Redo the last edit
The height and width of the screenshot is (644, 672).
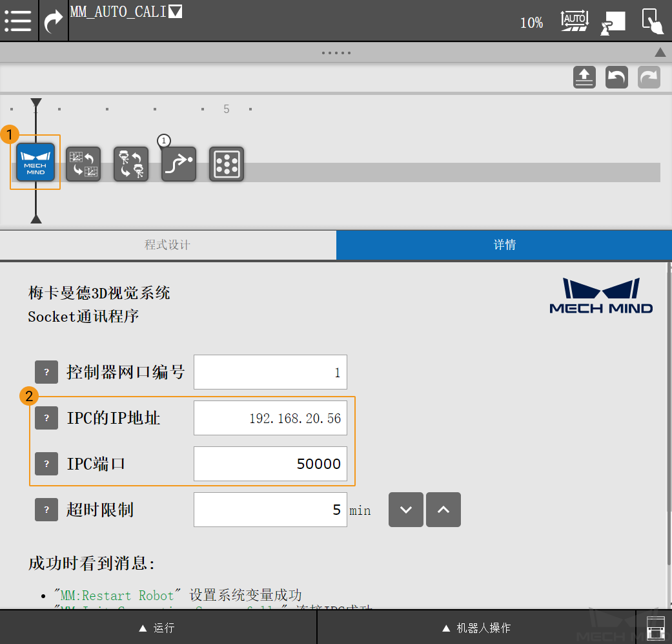click(649, 77)
